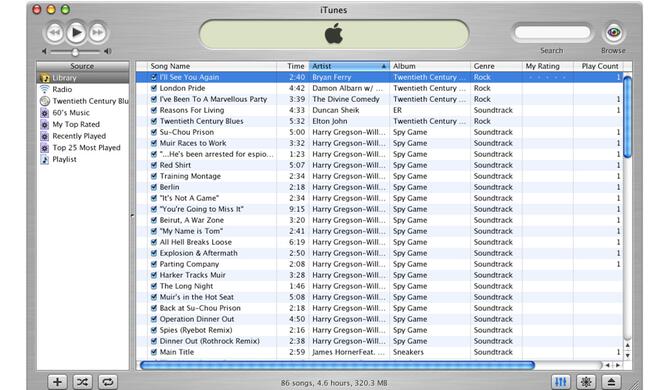
Task: Click the add playlist plus button
Action: pos(57,382)
